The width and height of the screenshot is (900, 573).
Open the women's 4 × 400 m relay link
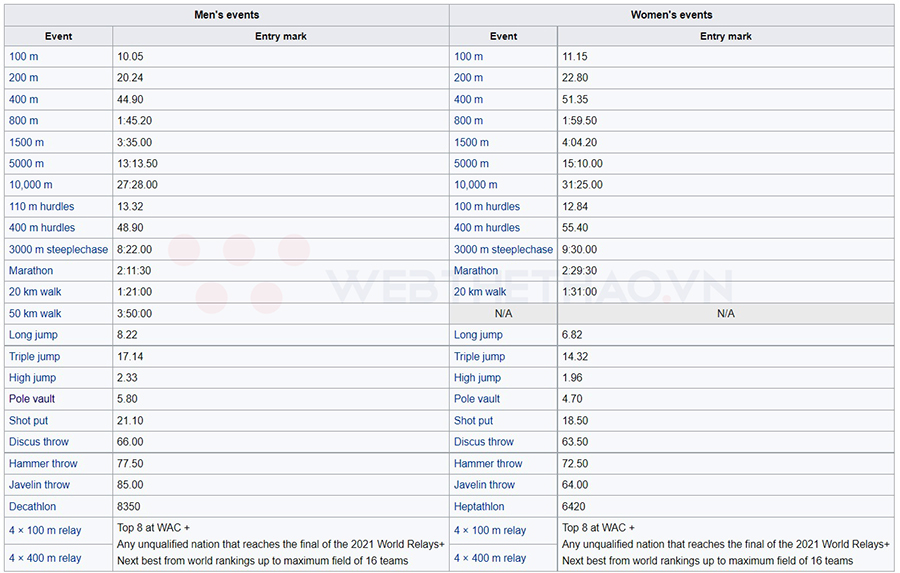coord(490,558)
